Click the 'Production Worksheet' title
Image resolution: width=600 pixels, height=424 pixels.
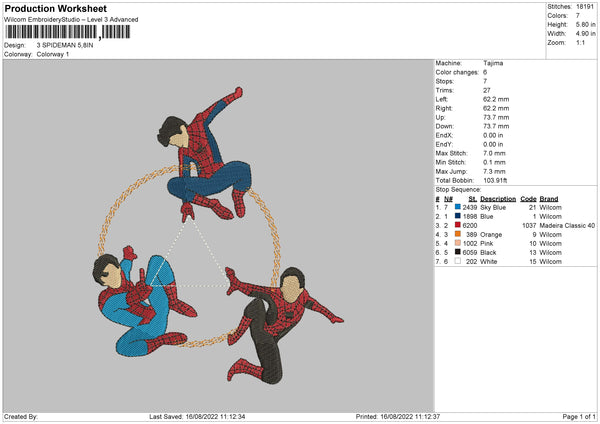[x=55, y=8]
